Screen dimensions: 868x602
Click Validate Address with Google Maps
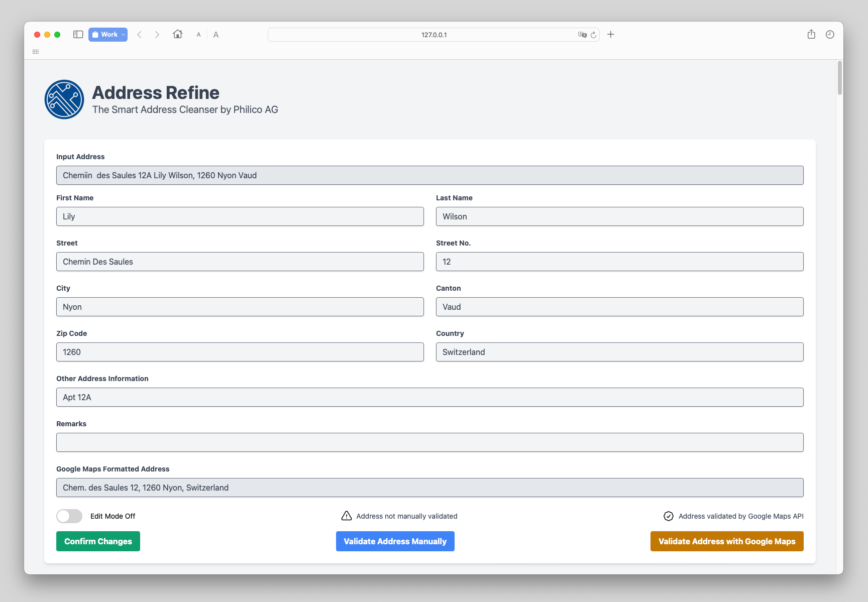(x=726, y=541)
